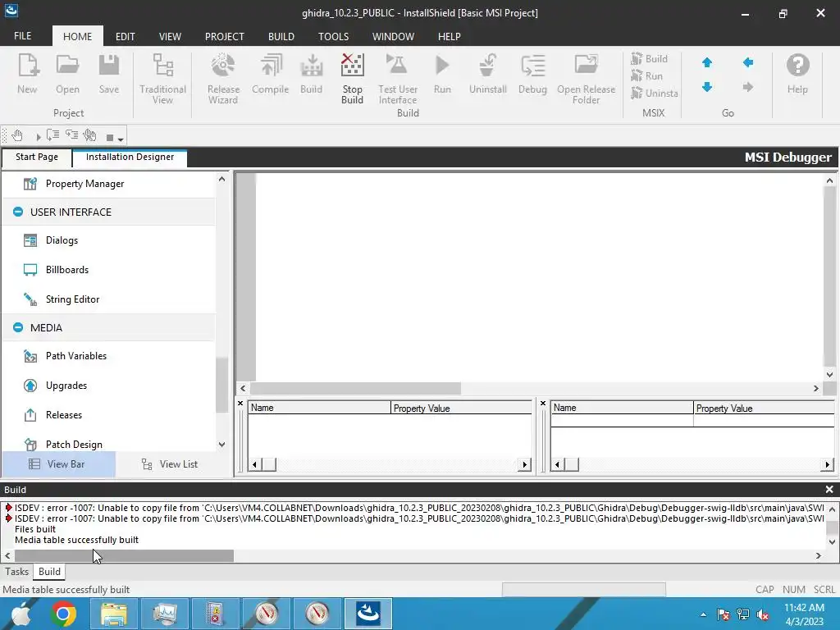Close the left property grid pane
Screen dimensions: 840x630
click(240, 404)
